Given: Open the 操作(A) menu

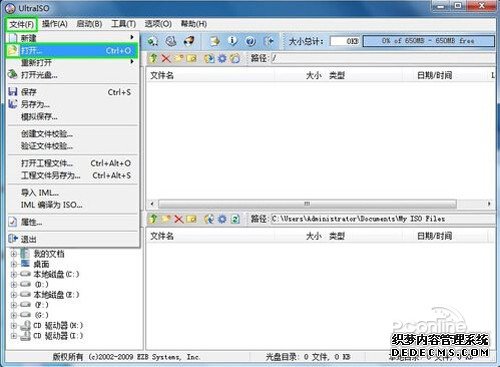Looking at the screenshot, I should point(55,24).
